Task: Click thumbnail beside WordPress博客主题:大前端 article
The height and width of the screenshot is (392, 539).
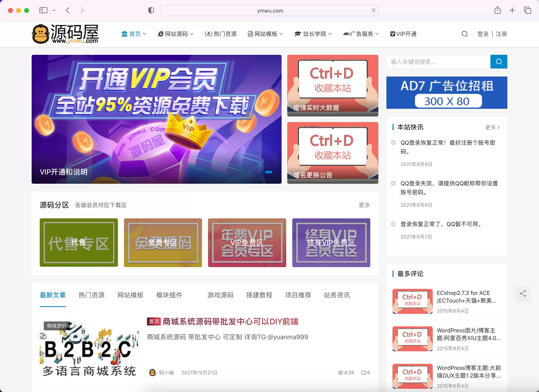Action: (x=412, y=376)
